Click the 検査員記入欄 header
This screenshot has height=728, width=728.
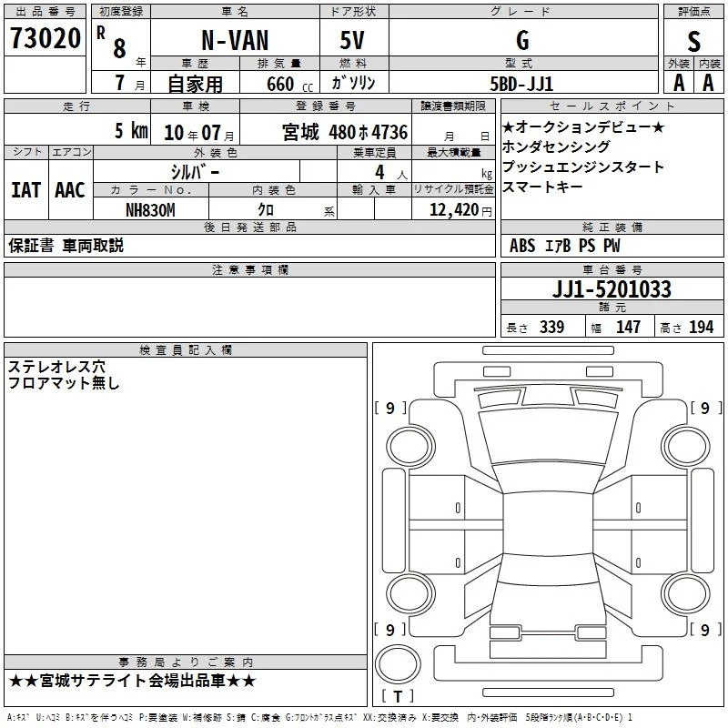pos(186,350)
